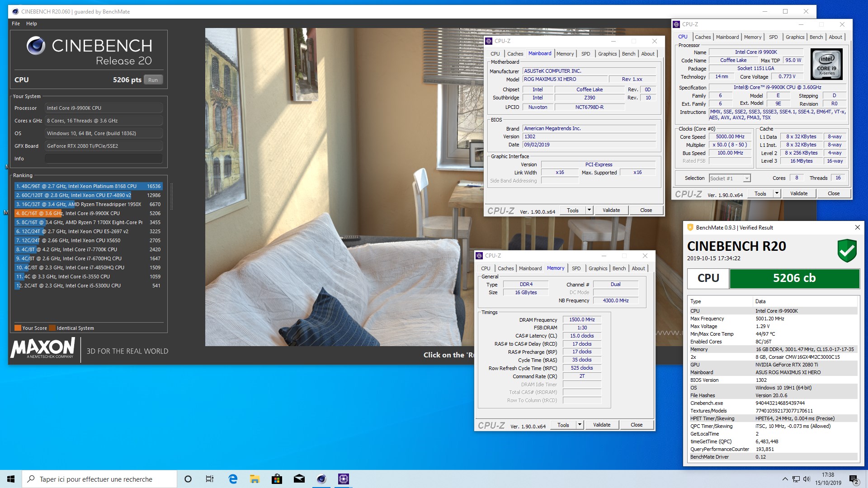This screenshot has height=488, width=868.
Task: Click the Identical System legend swatch
Action: [52, 328]
